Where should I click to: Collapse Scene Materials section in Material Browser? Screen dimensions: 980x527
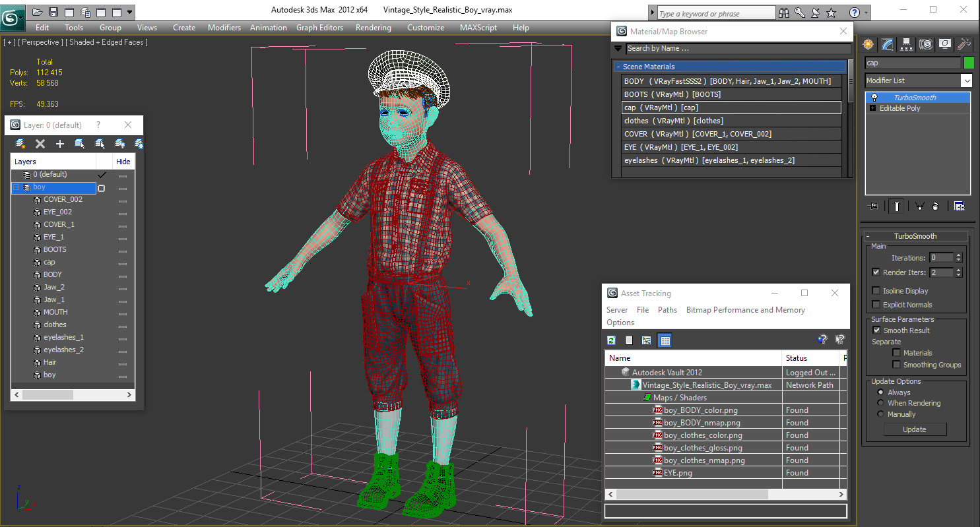618,67
